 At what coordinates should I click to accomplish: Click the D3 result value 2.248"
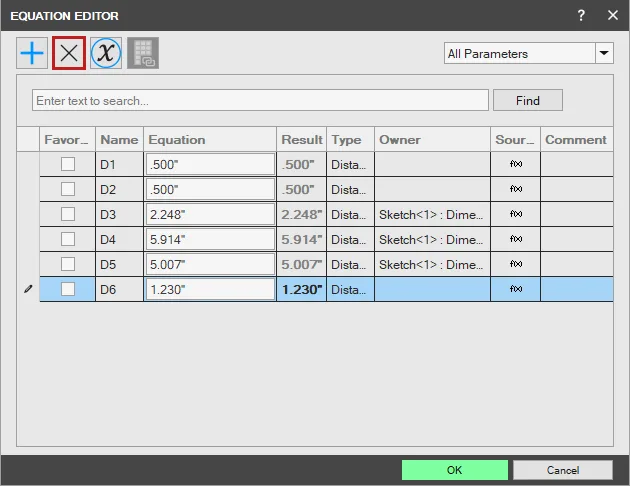[302, 214]
